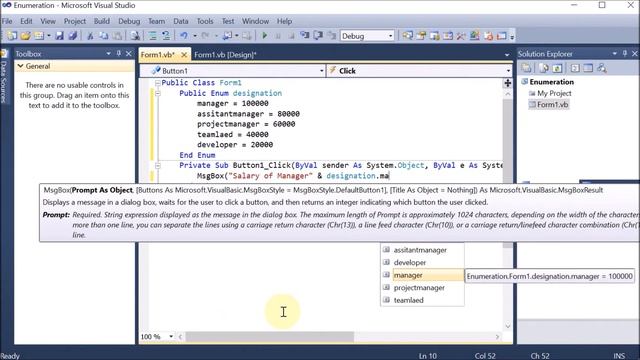This screenshot has height=360, width=640.
Task: Toggle auto-hide pin on Toolbox panel
Action: coord(119,53)
